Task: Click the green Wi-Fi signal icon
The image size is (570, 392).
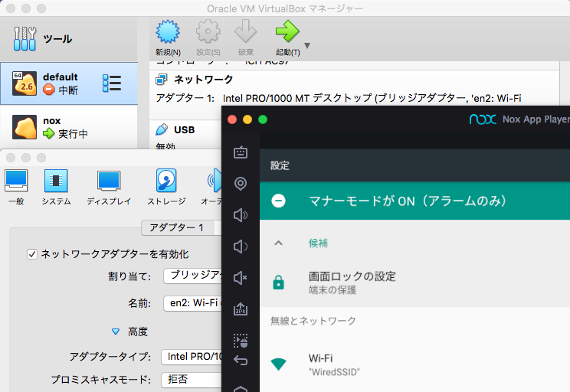Action: (278, 364)
